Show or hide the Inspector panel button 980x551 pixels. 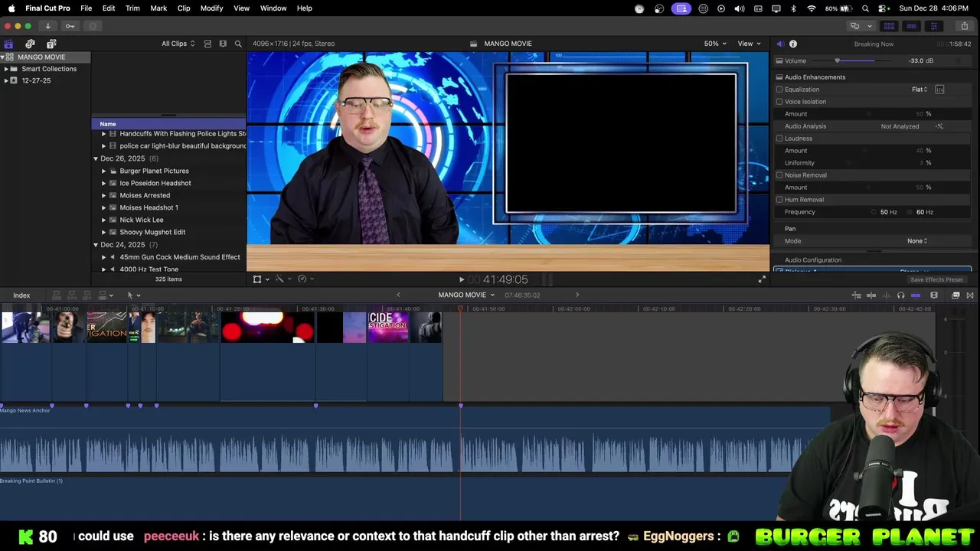click(x=933, y=26)
